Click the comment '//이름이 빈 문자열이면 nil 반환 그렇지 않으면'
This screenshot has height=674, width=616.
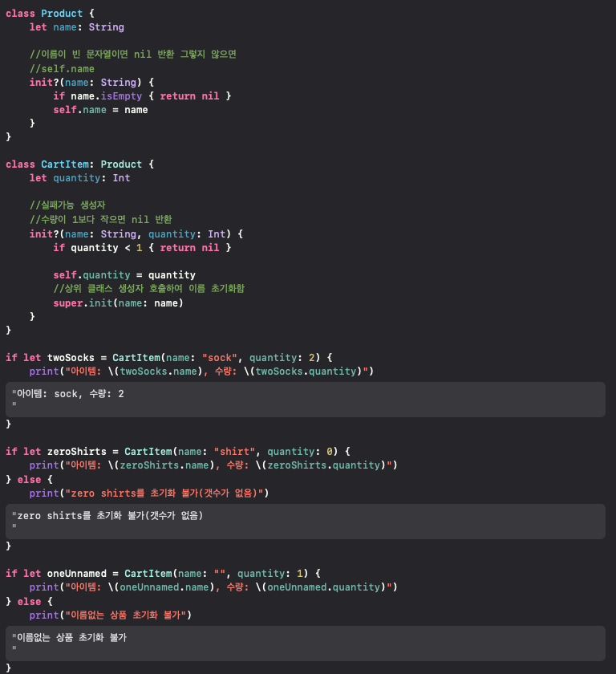tap(132, 55)
